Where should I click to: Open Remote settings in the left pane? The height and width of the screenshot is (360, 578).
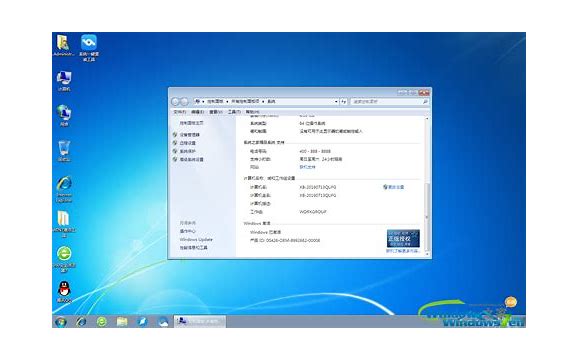point(188,143)
